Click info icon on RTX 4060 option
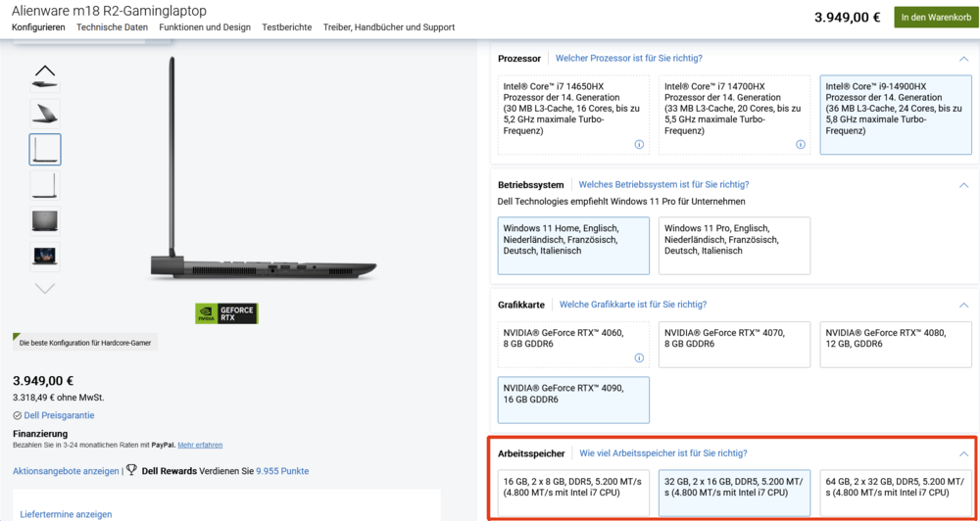This screenshot has height=521, width=980. tap(639, 358)
